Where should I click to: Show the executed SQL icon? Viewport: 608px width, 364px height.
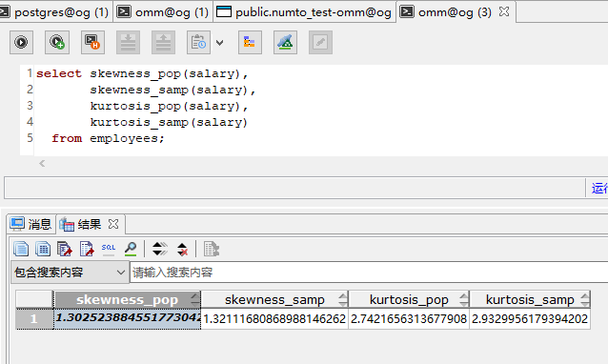click(109, 249)
